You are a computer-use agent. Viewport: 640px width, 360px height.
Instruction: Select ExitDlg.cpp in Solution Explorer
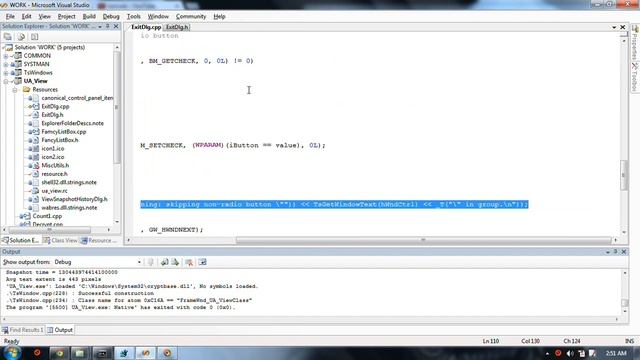55,107
